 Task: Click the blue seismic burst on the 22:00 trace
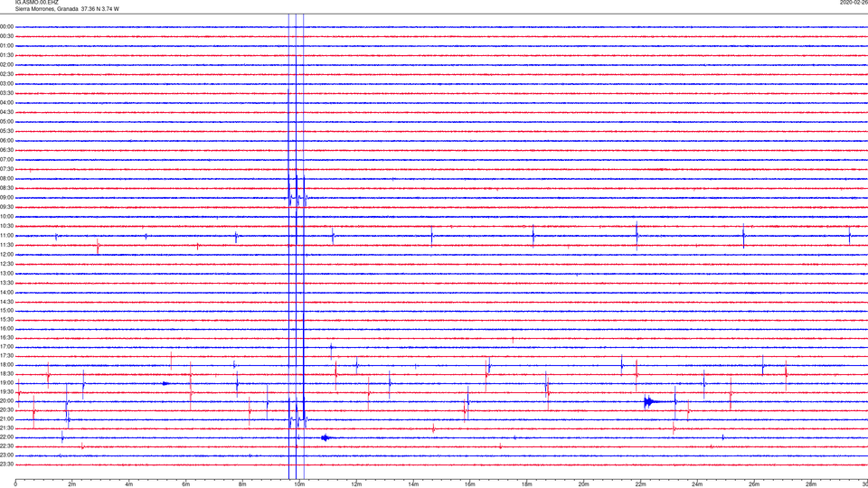[x=325, y=437]
